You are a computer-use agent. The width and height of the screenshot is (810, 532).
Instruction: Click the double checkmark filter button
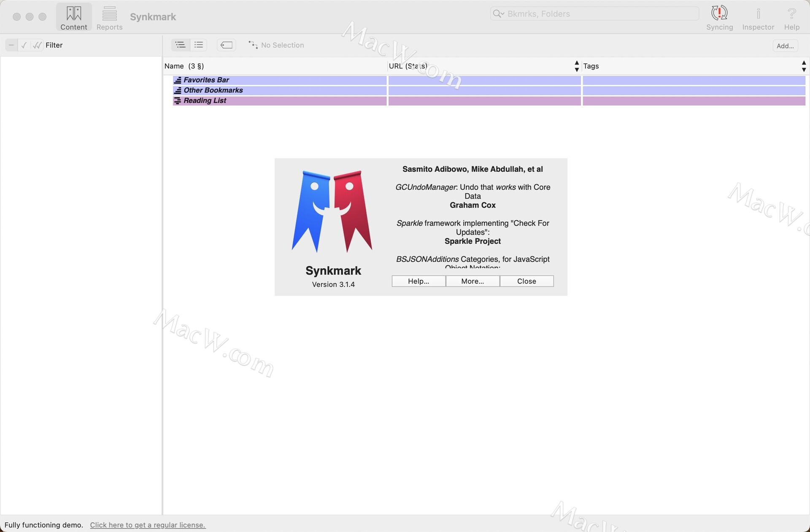(37, 45)
